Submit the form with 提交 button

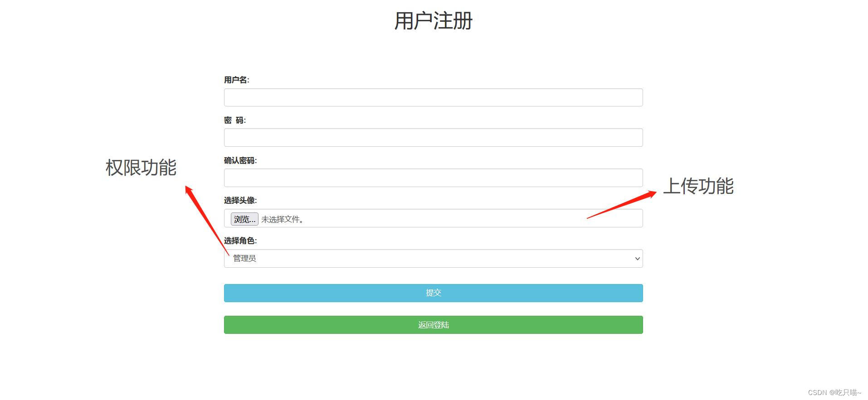click(x=433, y=293)
